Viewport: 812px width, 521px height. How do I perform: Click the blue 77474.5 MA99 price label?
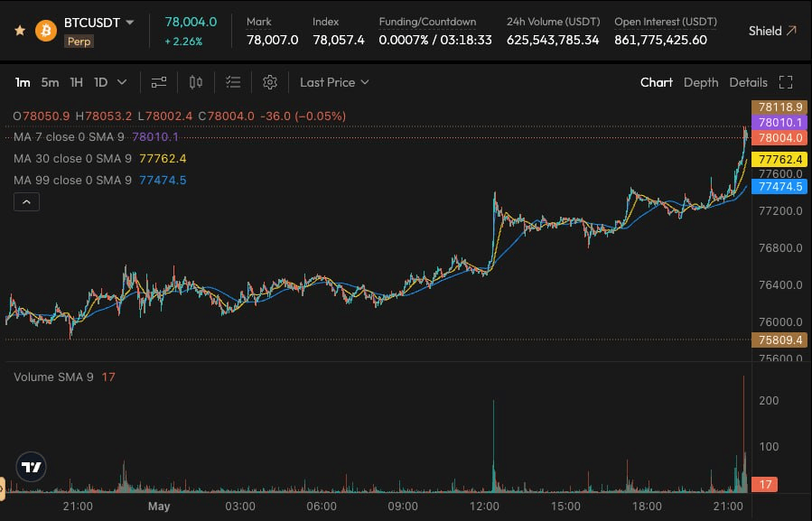pyautogui.click(x=779, y=186)
